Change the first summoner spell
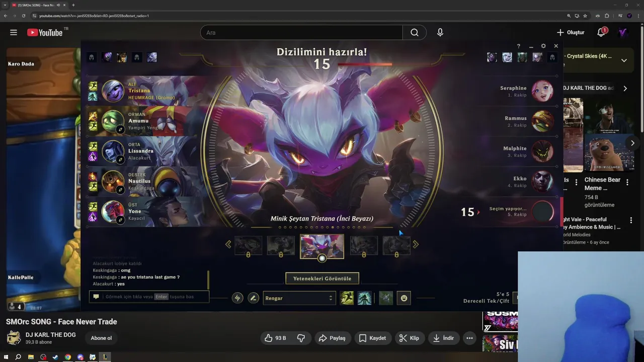The height and width of the screenshot is (362, 644). tap(347, 298)
